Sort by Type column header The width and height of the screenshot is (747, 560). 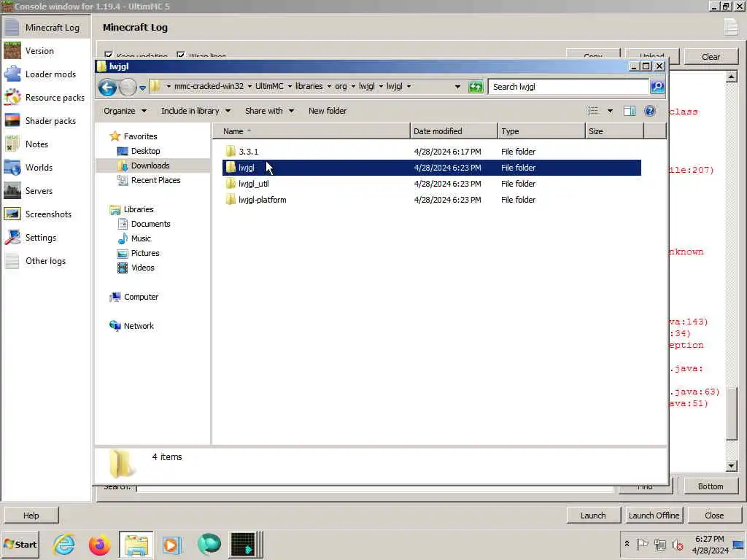(x=541, y=131)
